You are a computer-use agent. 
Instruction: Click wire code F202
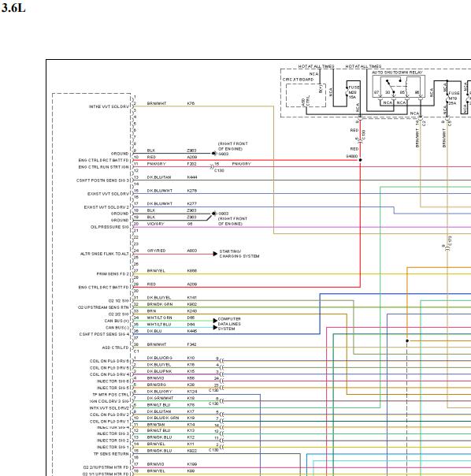(192, 164)
